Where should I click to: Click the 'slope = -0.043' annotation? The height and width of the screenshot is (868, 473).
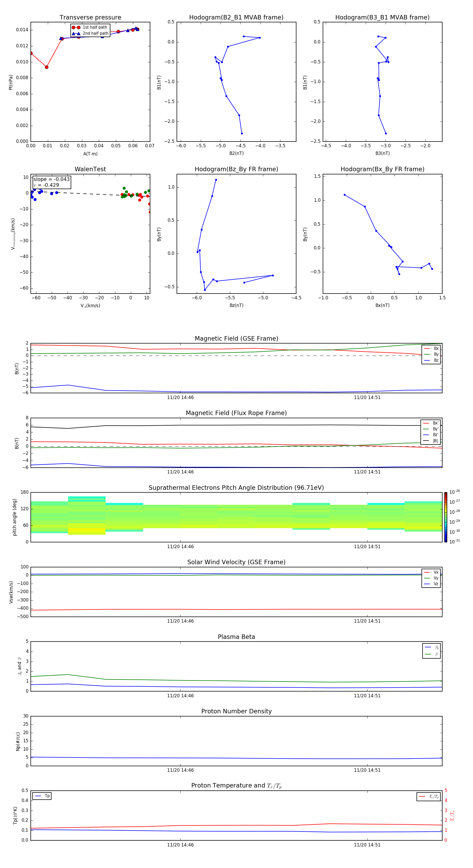(52, 179)
